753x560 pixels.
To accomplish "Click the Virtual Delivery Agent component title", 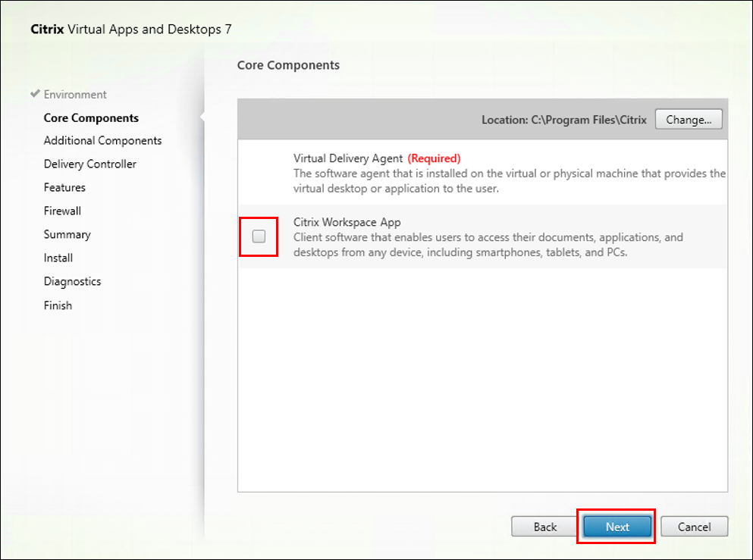I will [x=348, y=159].
